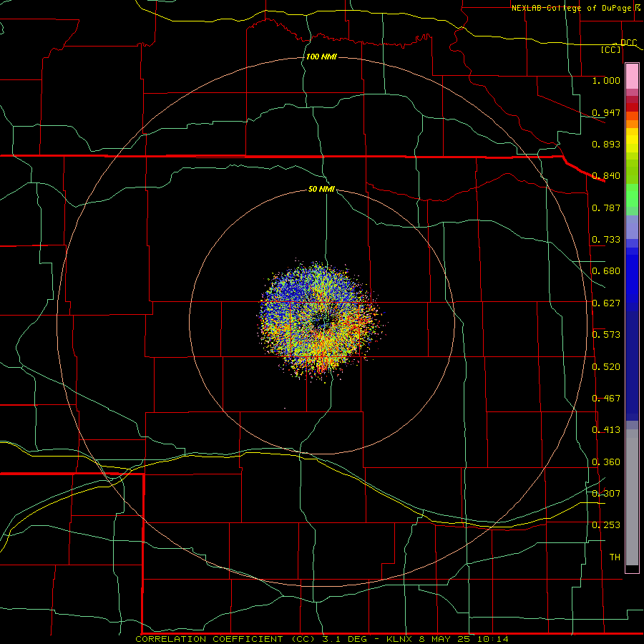Image resolution: width=644 pixels, height=644 pixels.
Task: Click the Correlation Coefficient caption at the bottom
Action: (x=321, y=639)
